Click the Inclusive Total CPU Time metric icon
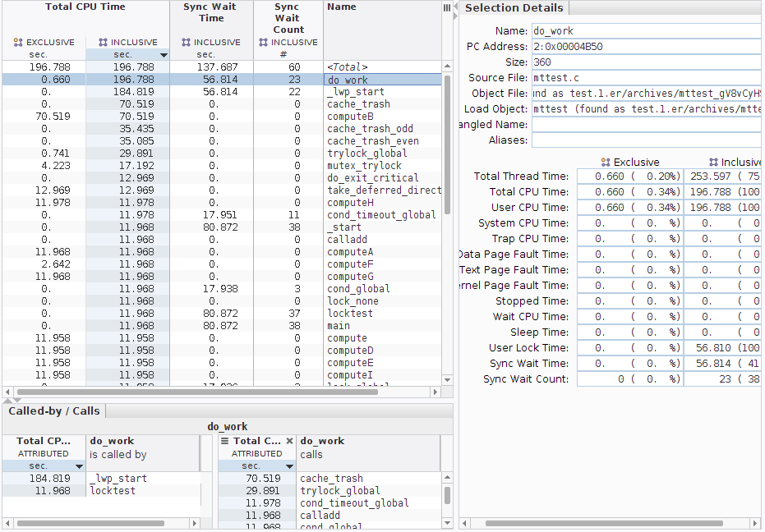The height and width of the screenshot is (532, 765). 103,43
